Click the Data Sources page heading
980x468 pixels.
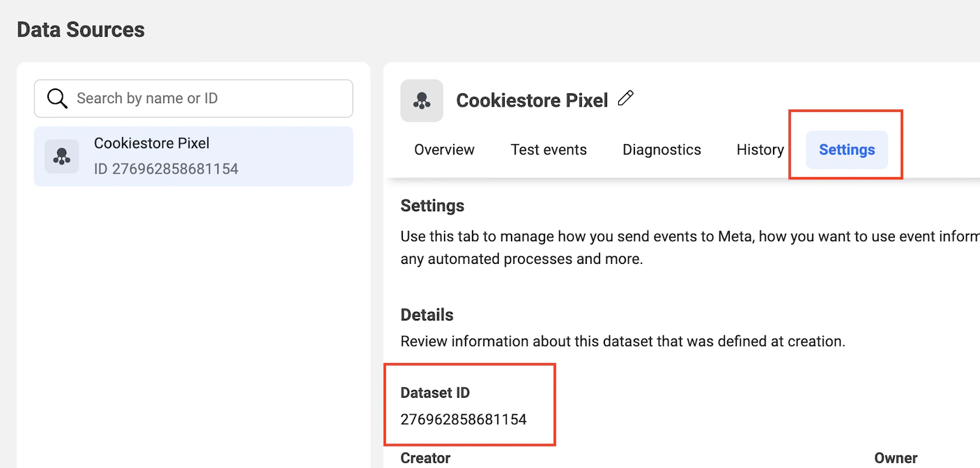pos(81,30)
